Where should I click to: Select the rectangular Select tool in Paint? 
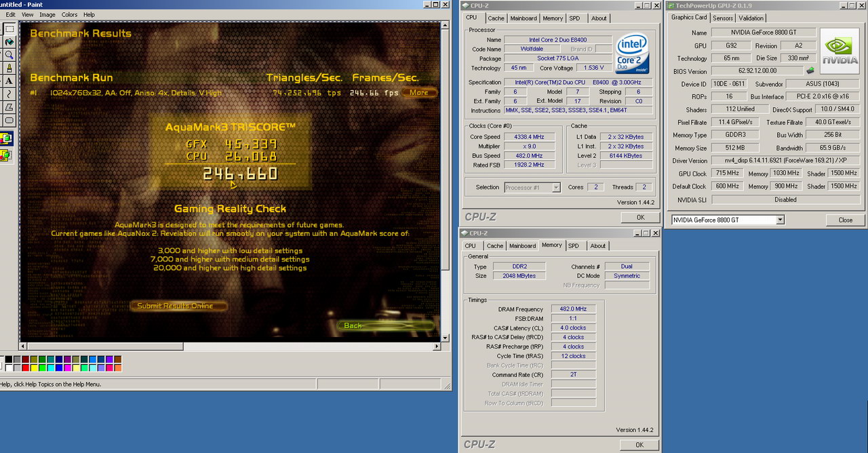(9, 29)
